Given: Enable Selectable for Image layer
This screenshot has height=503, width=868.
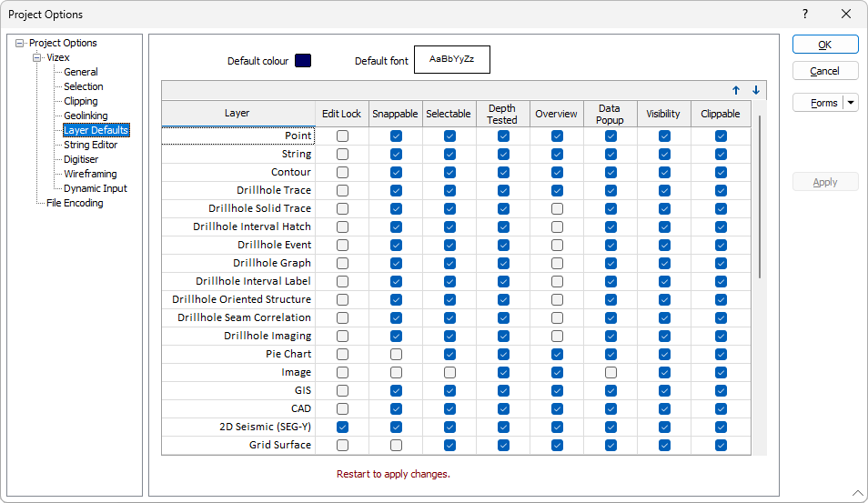Looking at the screenshot, I should click(449, 372).
